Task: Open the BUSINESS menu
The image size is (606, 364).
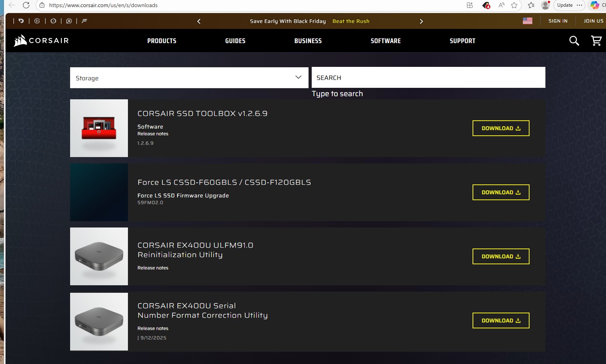Action: tap(308, 41)
